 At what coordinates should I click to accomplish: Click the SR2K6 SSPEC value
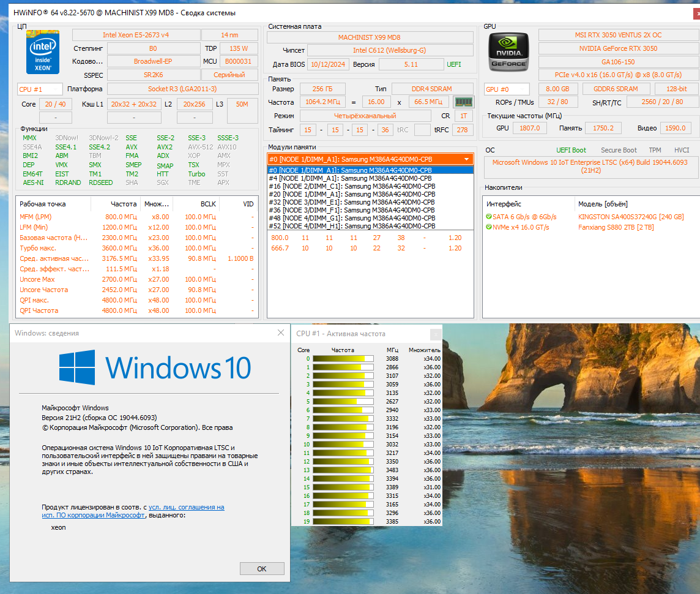153,75
